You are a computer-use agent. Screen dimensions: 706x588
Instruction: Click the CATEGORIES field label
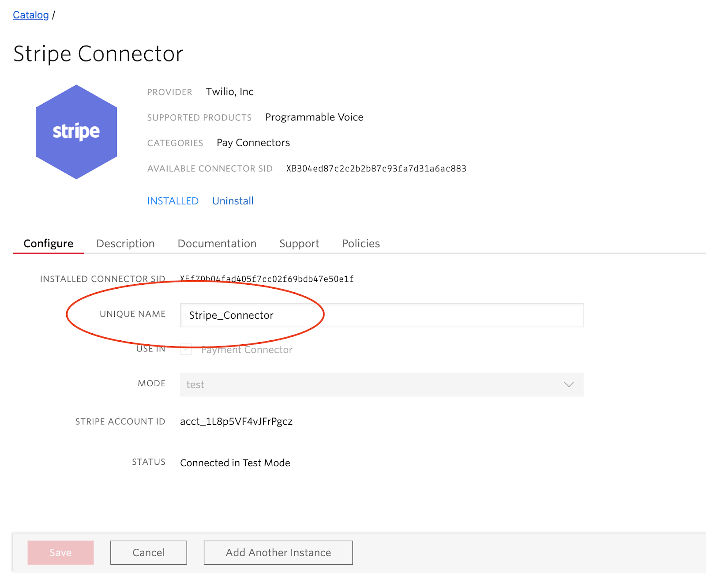coord(175,143)
